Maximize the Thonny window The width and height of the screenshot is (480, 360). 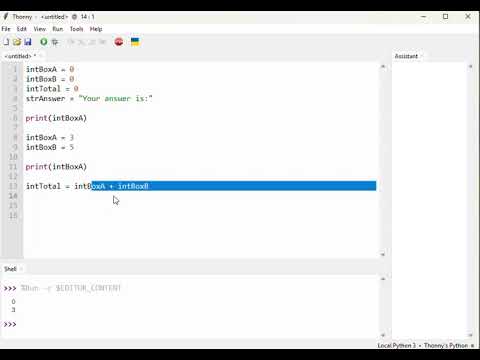(x=446, y=16)
